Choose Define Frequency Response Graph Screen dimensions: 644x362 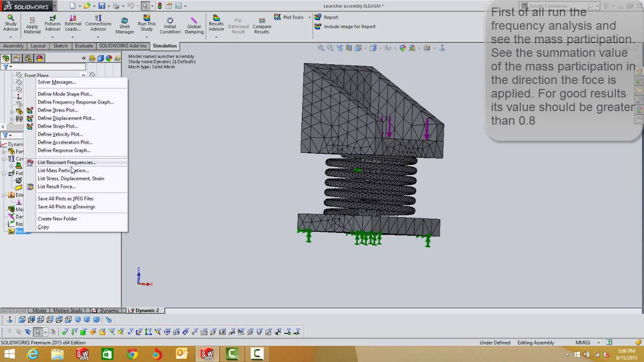[x=75, y=102]
